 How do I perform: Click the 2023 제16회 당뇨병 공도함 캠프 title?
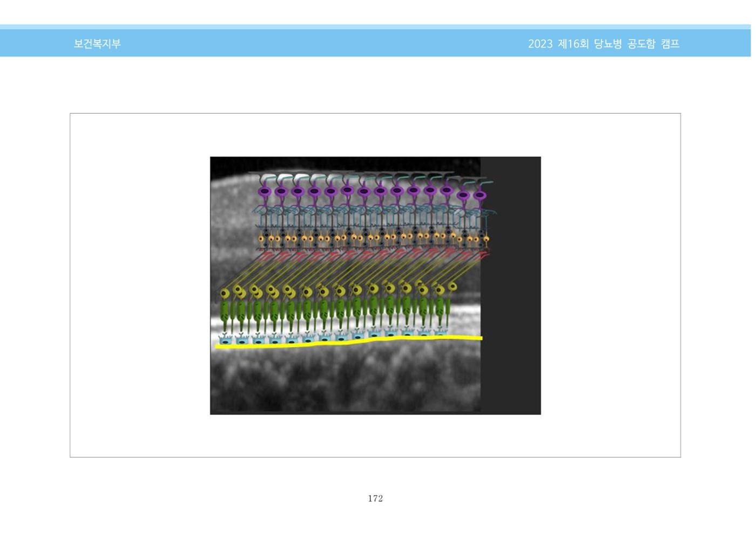pos(604,44)
